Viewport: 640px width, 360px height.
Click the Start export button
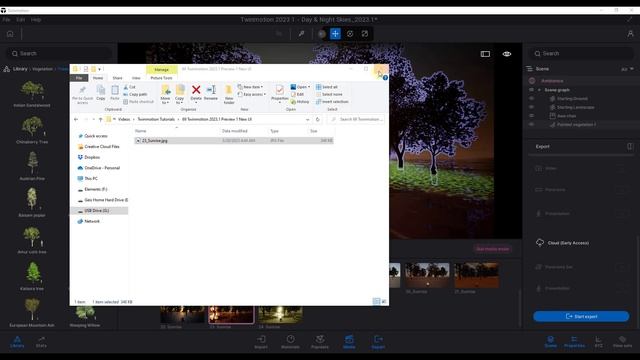click(581, 316)
